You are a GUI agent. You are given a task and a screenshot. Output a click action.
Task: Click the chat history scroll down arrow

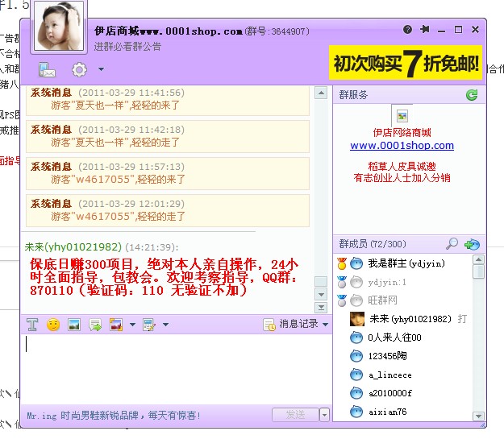coord(321,294)
